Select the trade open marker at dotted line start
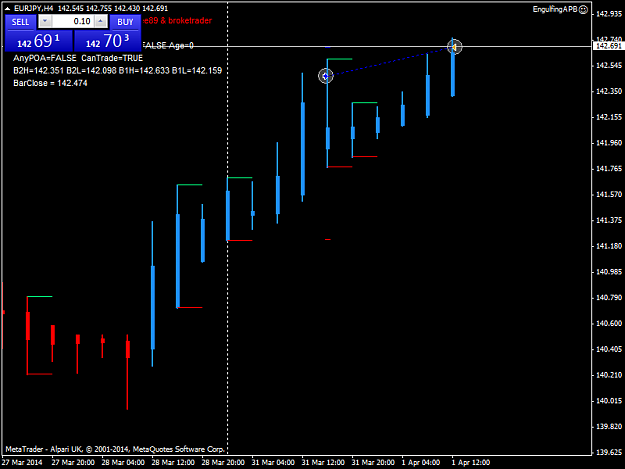Screen dimensions: 625x469 tap(326, 76)
